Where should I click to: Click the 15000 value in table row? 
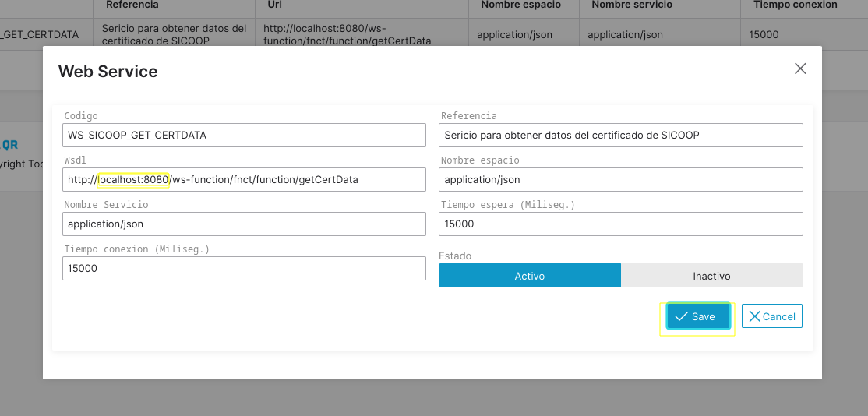(763, 34)
